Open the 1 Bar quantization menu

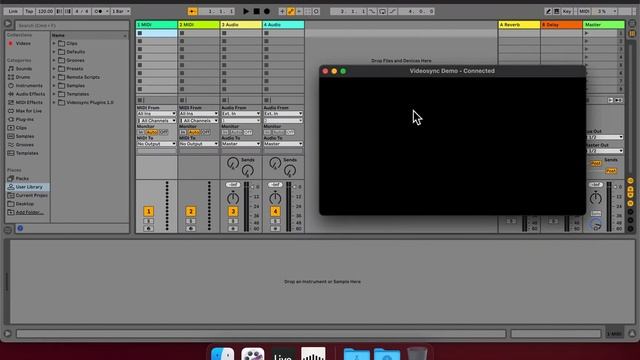(x=120, y=11)
